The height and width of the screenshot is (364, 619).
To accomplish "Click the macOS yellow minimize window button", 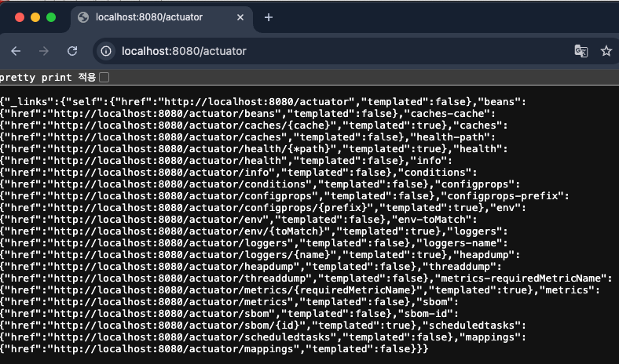I will 35,17.
